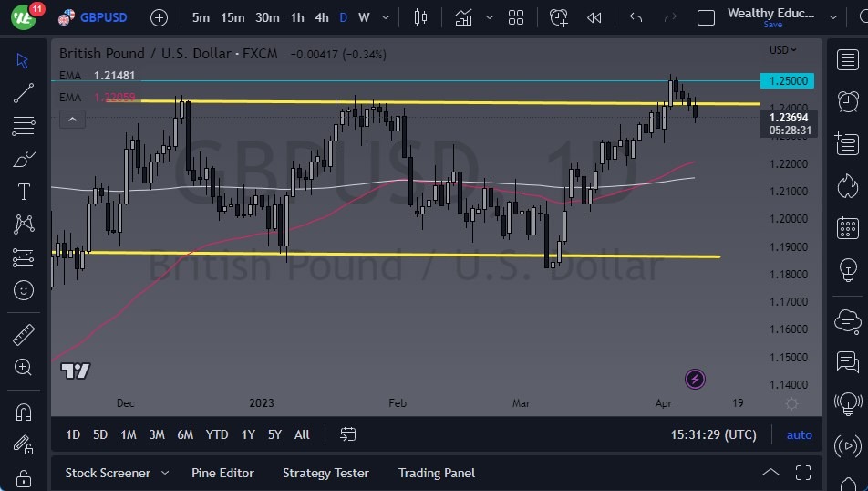Select the 4h timeframe button
This screenshot has height=491, width=868.
pyautogui.click(x=322, y=17)
